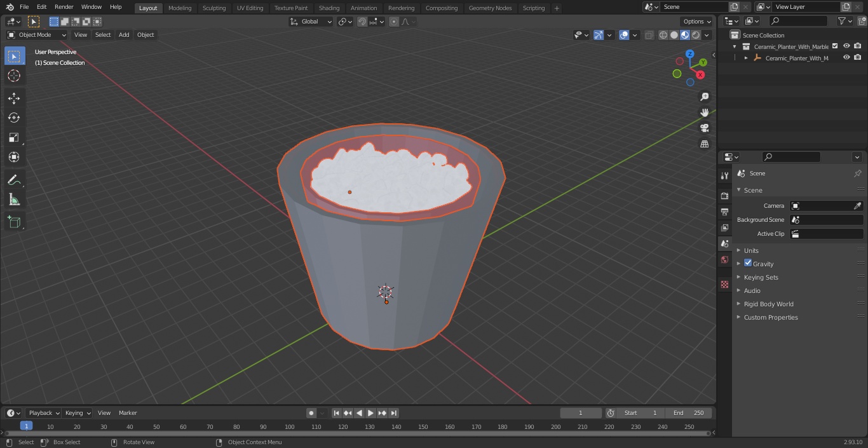The height and width of the screenshot is (448, 868).
Task: Toggle camera view icon in viewport
Action: tap(704, 128)
